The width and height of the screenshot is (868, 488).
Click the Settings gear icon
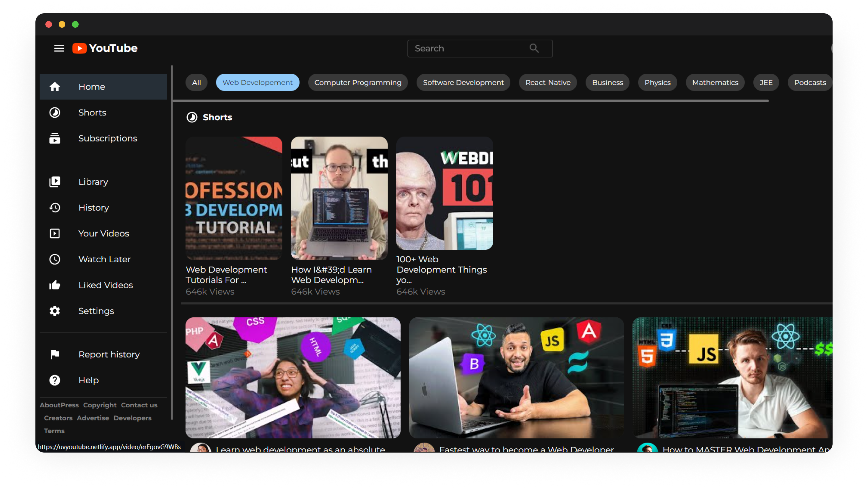click(55, 311)
